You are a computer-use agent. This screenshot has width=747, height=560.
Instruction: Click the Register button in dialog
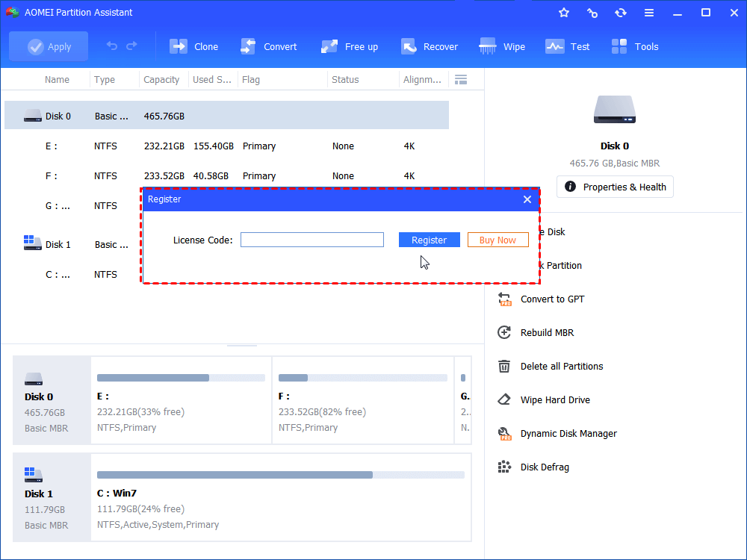tap(430, 240)
